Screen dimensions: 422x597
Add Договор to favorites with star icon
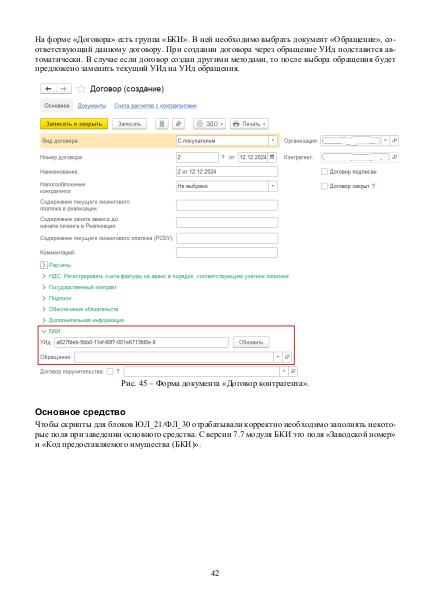tap(81, 89)
